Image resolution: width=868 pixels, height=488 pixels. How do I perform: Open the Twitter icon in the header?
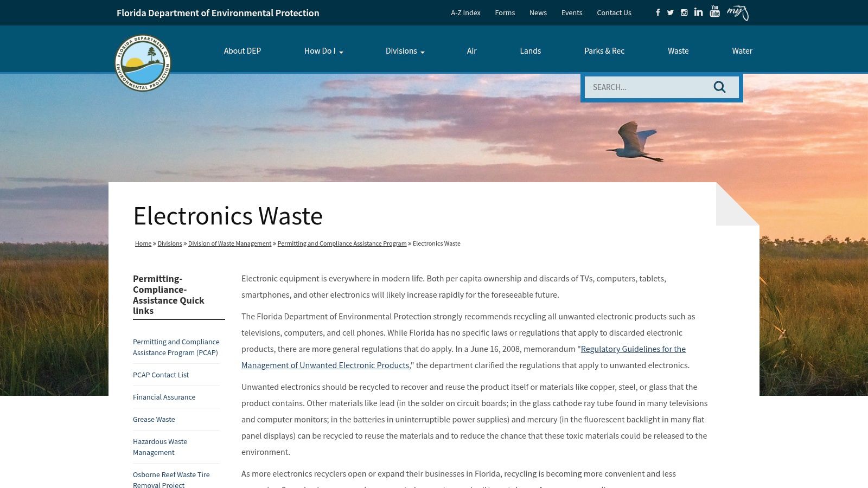[671, 12]
